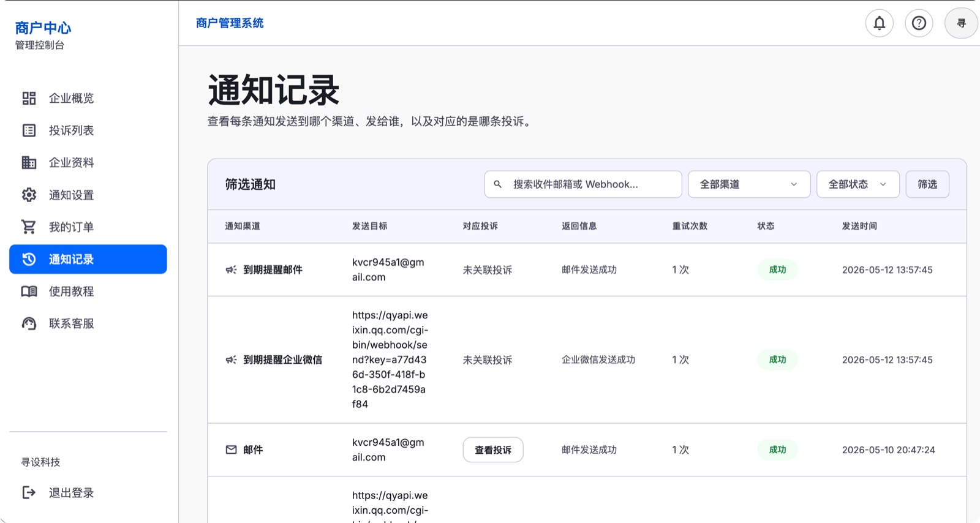Focus the 搜索收件邮箱或 Webhook search field
Screen dimensions: 980x523
[x=583, y=184]
